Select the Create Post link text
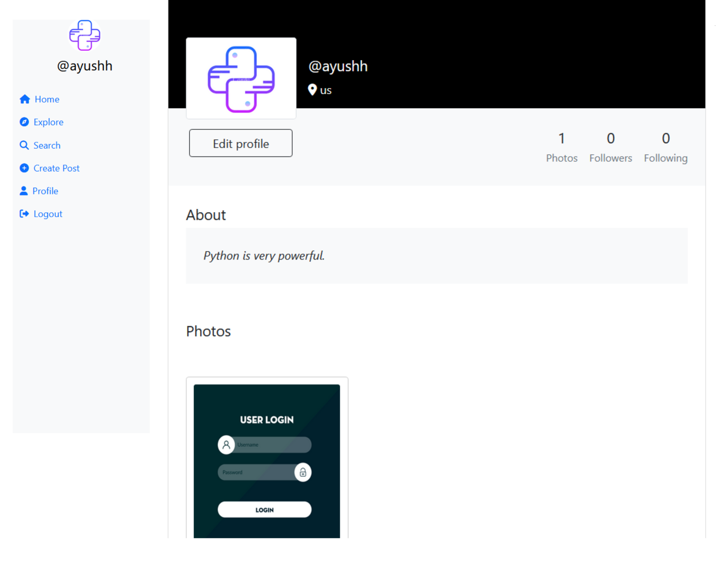This screenshot has height=582, width=728. coord(56,168)
